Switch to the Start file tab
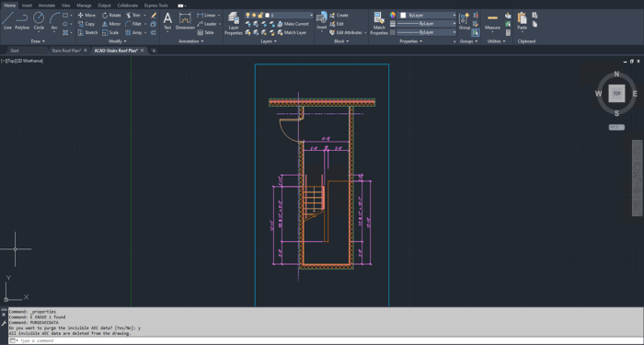This screenshot has width=644, height=345. coord(15,51)
